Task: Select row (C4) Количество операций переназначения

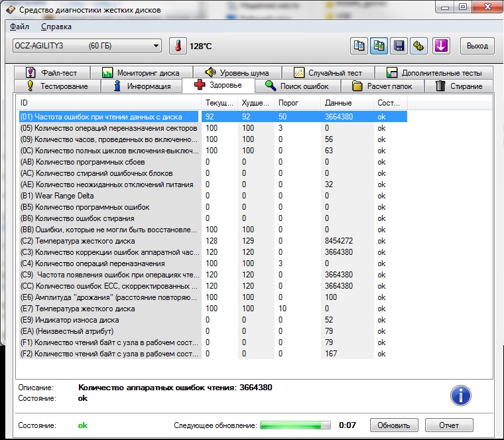Action: tap(213, 263)
